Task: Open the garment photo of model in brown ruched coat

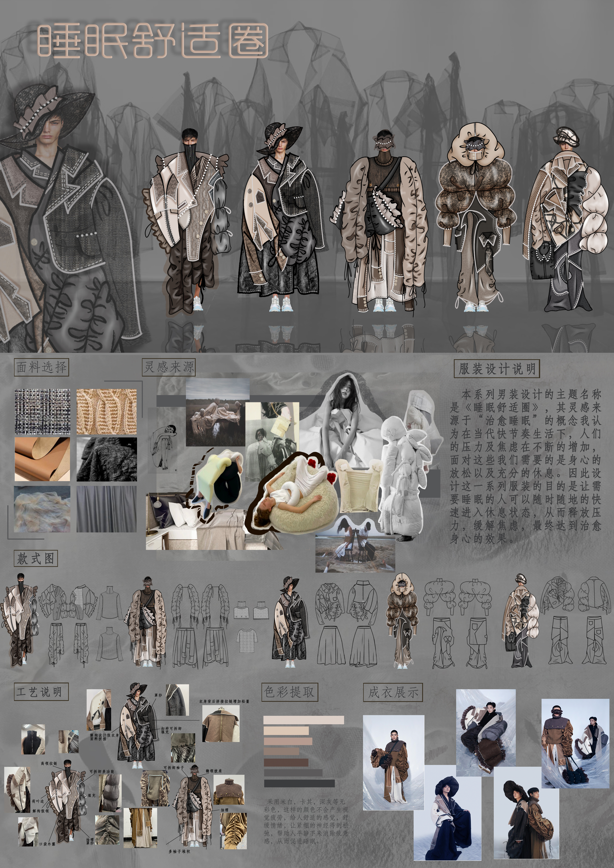Action: pyautogui.click(x=393, y=762)
